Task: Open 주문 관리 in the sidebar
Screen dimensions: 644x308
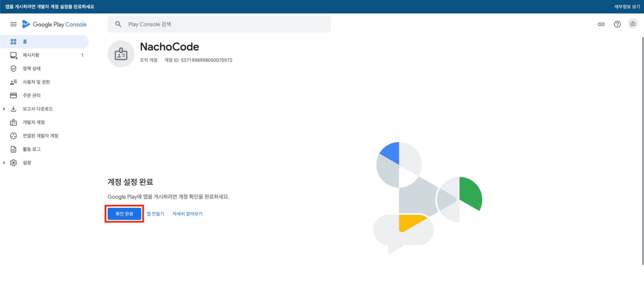Action: [x=44, y=95]
